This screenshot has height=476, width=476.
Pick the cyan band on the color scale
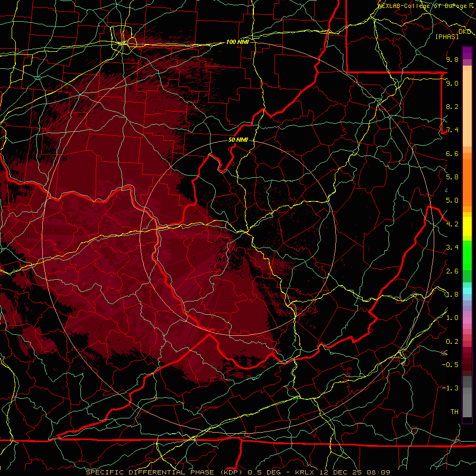click(x=467, y=291)
